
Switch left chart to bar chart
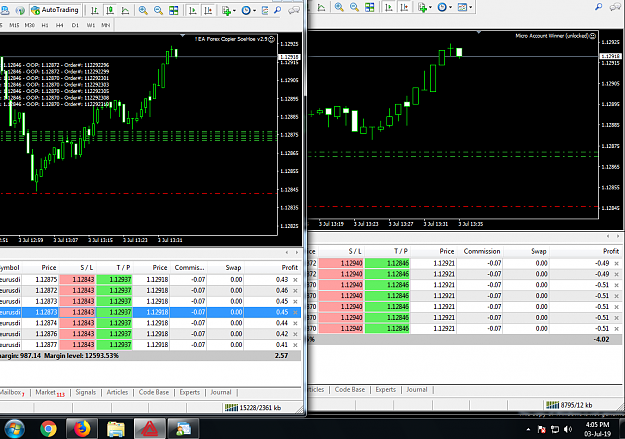[94, 10]
